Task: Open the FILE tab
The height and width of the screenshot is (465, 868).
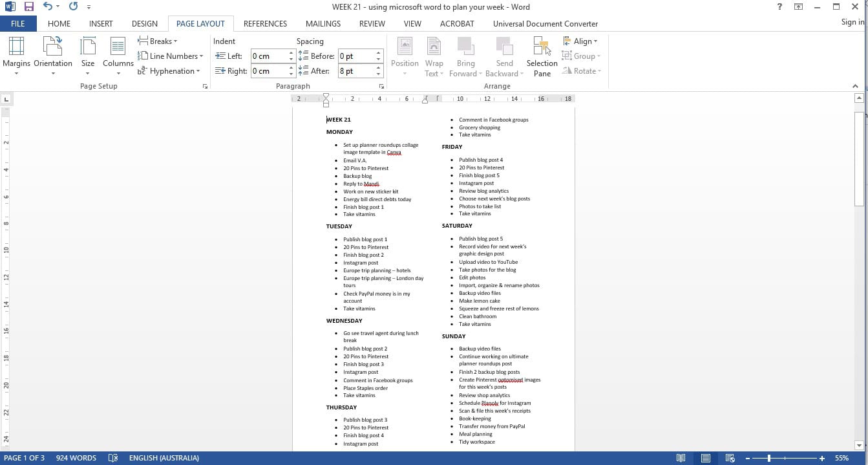Action: (18, 24)
